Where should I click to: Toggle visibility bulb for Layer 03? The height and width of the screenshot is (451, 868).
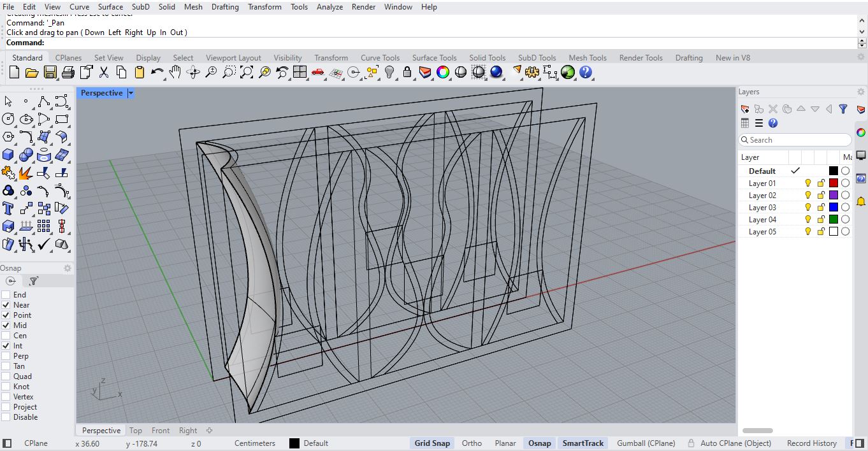click(807, 208)
